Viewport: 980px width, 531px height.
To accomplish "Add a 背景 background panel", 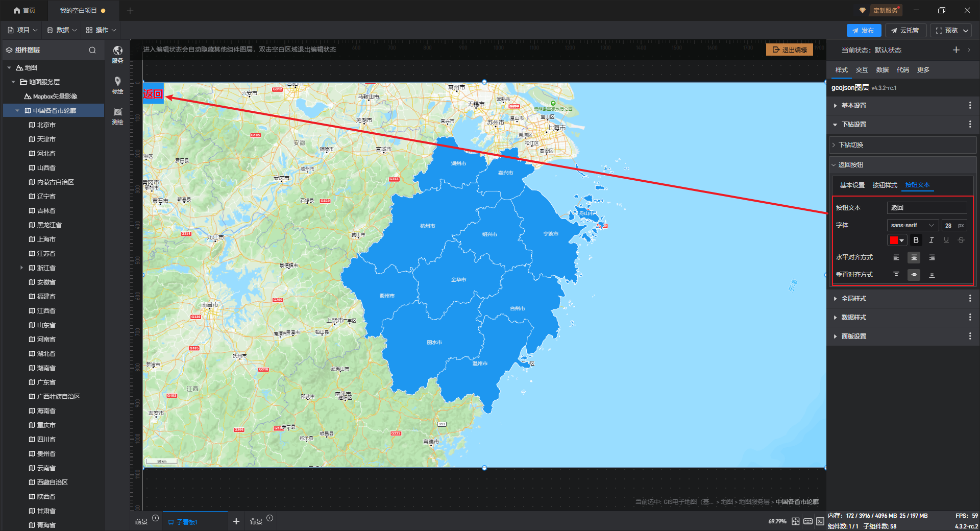I will point(270,518).
